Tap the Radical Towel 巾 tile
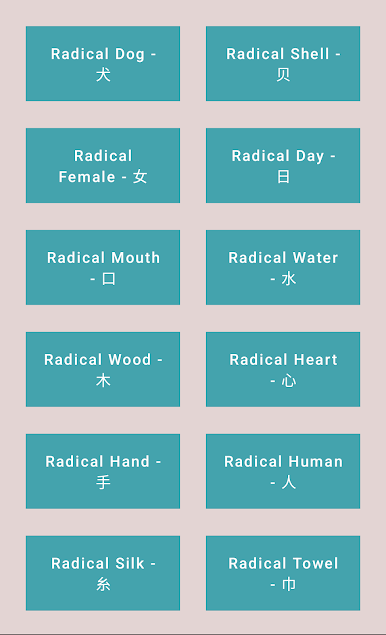 click(x=283, y=573)
